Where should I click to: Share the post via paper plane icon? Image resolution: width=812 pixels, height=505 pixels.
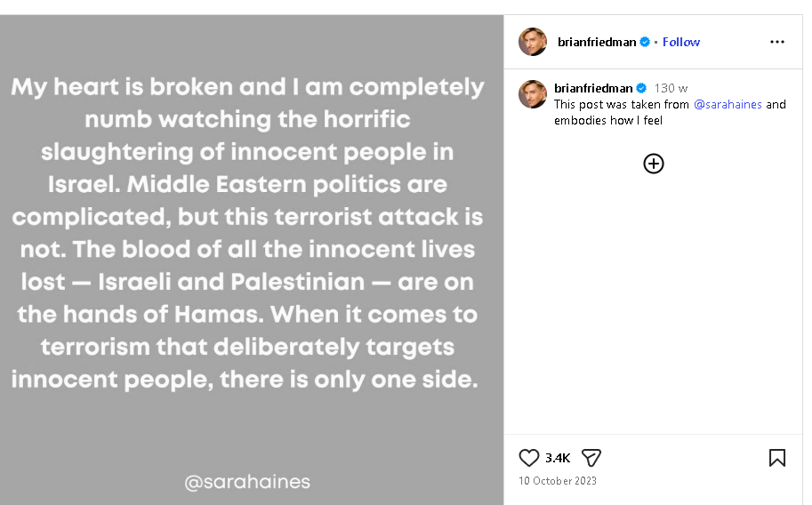(591, 458)
